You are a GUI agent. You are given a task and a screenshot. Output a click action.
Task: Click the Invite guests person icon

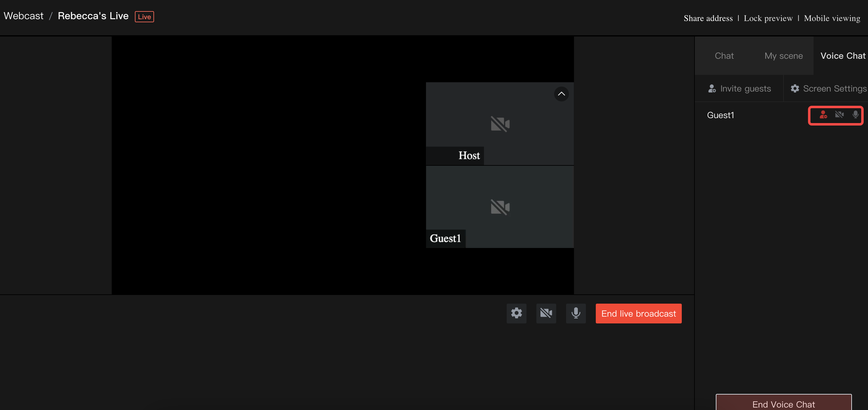pos(712,89)
